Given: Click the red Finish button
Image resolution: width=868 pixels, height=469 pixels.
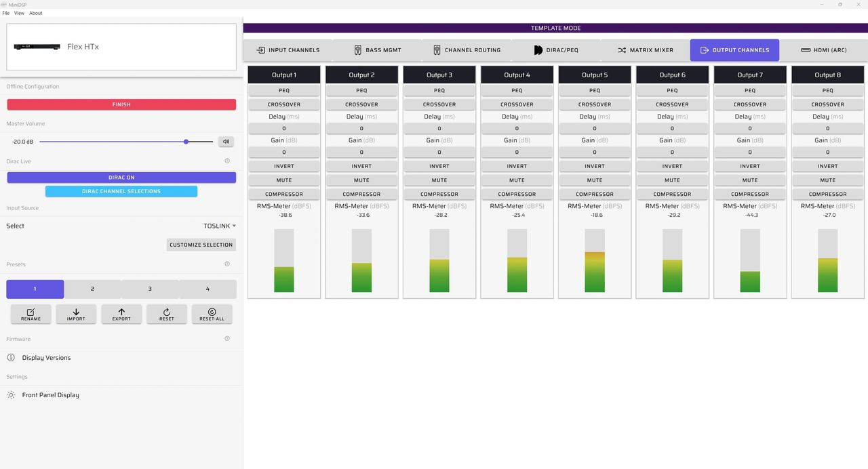Looking at the screenshot, I should (121, 104).
